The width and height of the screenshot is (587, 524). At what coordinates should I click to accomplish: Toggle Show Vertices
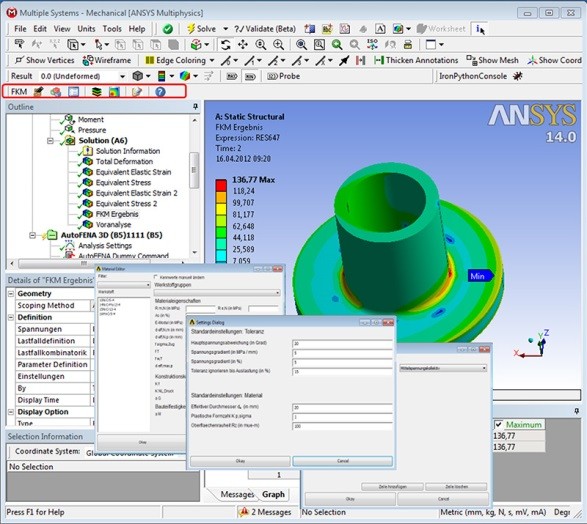pos(45,60)
